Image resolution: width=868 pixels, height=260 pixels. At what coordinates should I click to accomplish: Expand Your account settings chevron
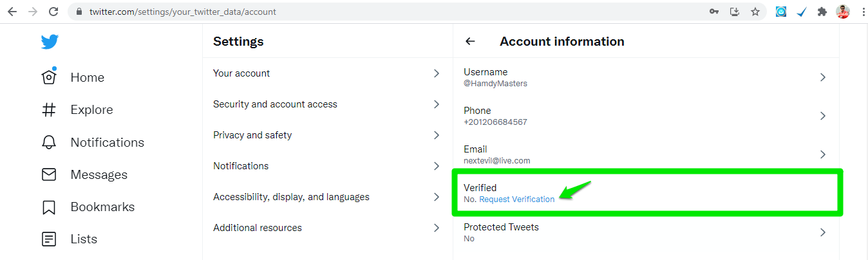pyautogui.click(x=437, y=73)
